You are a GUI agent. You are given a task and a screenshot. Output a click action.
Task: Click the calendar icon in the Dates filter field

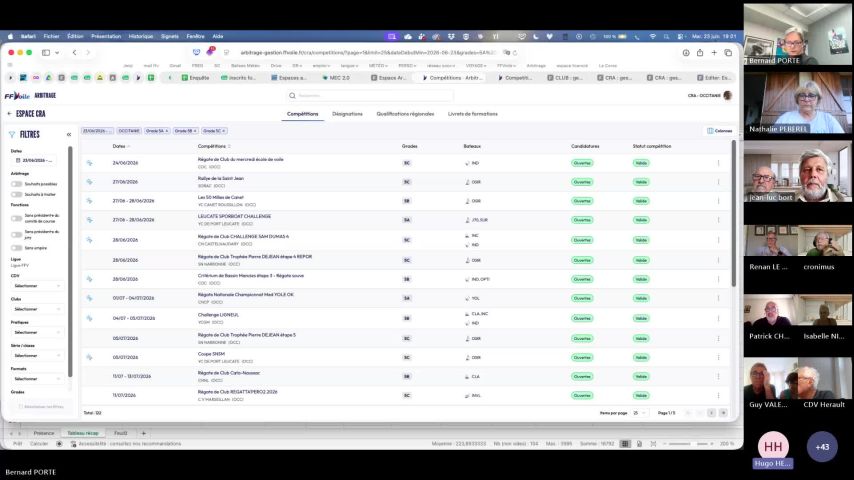coord(18,160)
